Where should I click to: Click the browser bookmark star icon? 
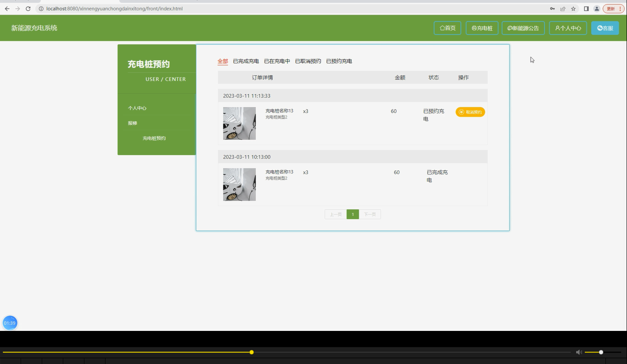[x=573, y=8]
